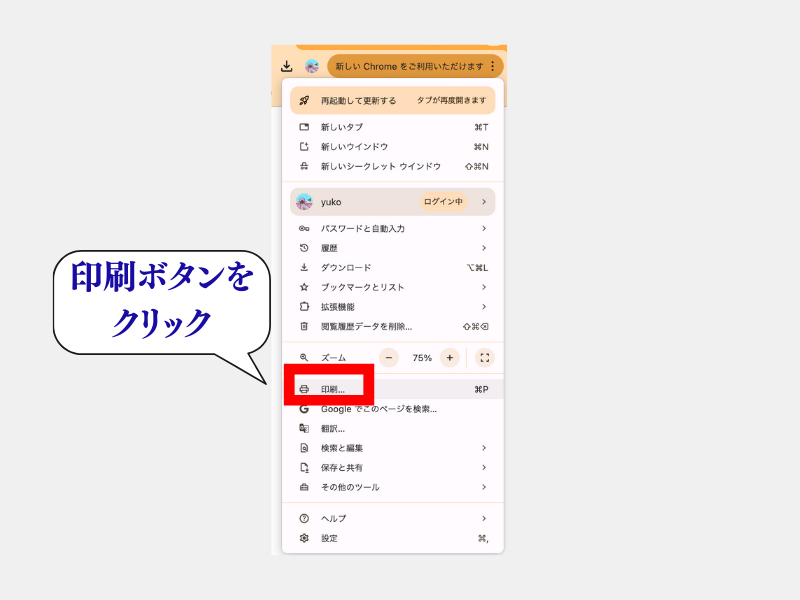Click the three-dot Chrome menu icon
800x600 pixels.
492,66
